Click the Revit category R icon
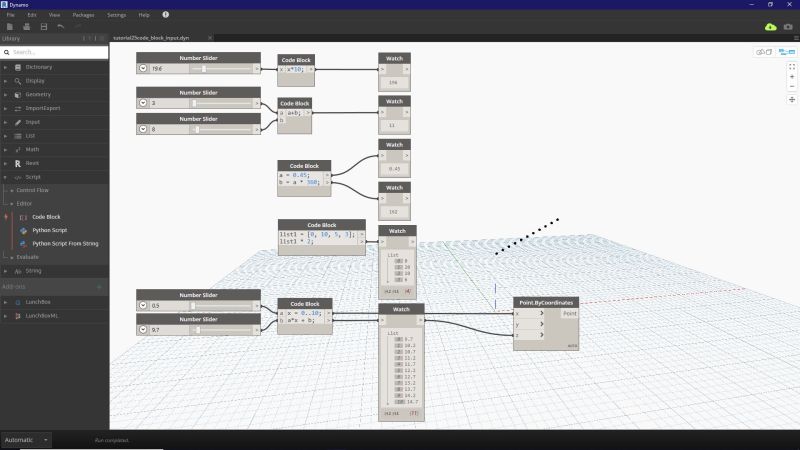Screen dimensions: 800x450 pos(18,163)
